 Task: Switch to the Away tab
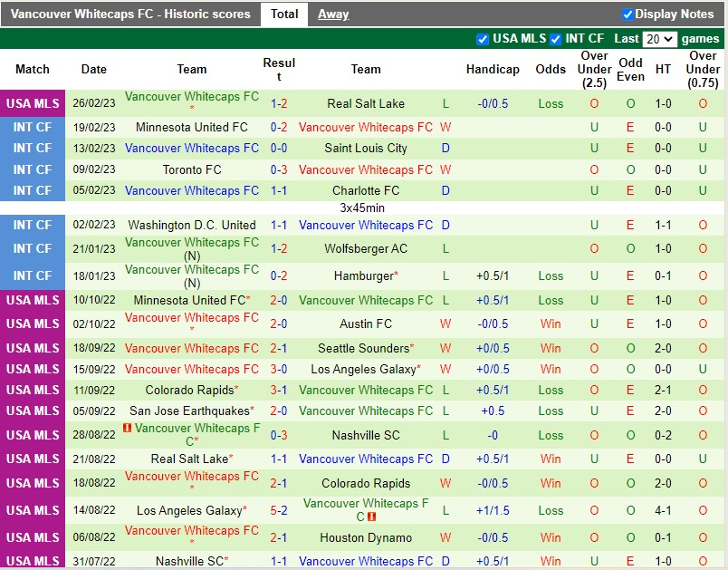[x=333, y=14]
